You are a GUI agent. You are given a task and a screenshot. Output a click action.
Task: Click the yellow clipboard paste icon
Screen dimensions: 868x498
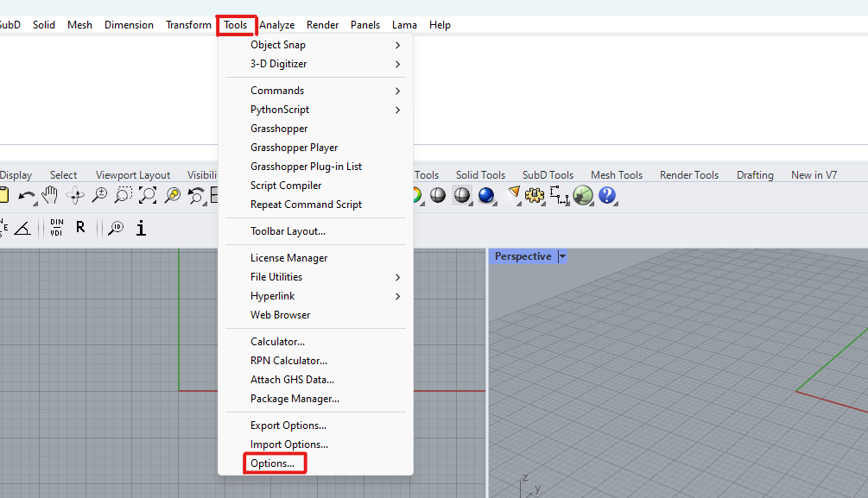coord(3,195)
